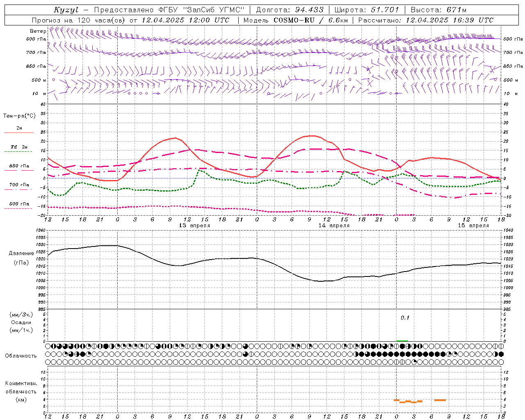
Task: Click the '13 апреля' date label
Action: click(194, 226)
